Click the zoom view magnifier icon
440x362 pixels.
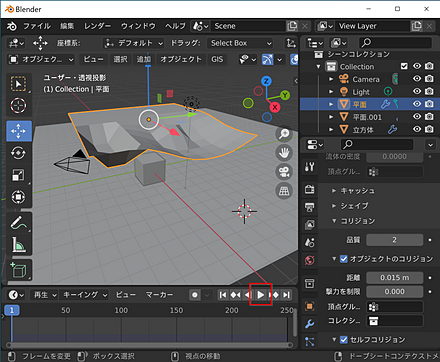click(x=284, y=134)
